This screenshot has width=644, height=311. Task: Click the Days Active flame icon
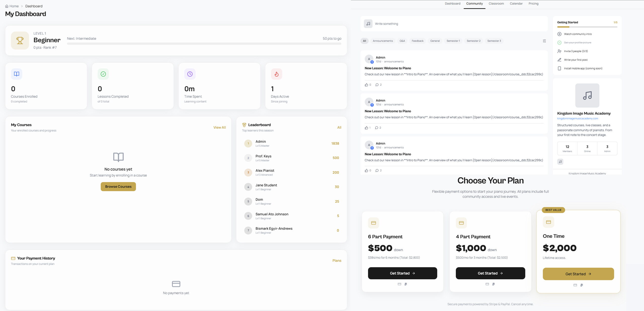coord(276,74)
